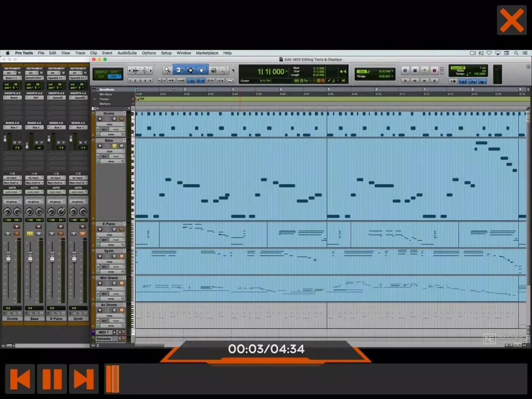The height and width of the screenshot is (399, 532).
Task: Open the Event menu
Action: click(x=107, y=53)
